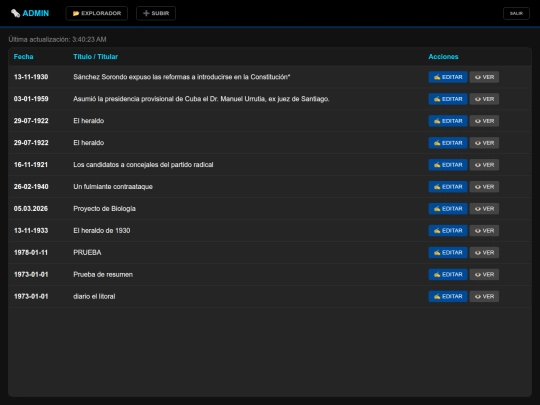
Task: View the Los candidatos a concejales entry
Action: tap(484, 165)
